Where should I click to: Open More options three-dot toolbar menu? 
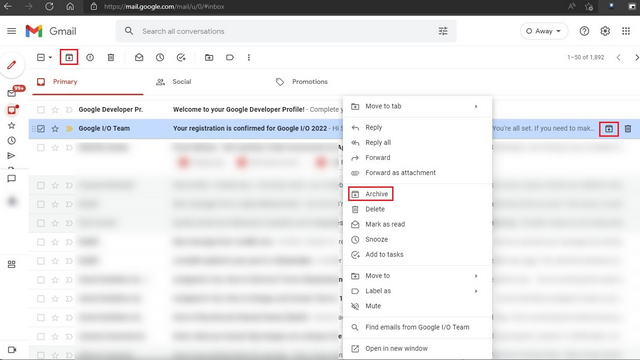[x=249, y=58]
